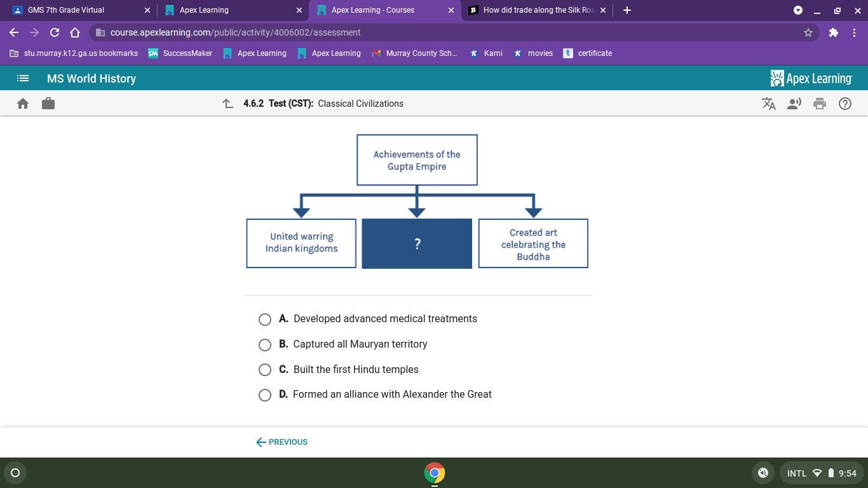Click 'Captured all Mauryan territory' answer text
Screen dimensions: 868x488
click(360, 344)
